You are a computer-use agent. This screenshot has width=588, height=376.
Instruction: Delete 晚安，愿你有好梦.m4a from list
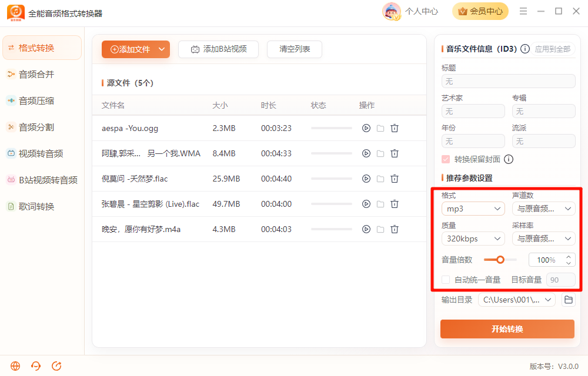tap(395, 229)
